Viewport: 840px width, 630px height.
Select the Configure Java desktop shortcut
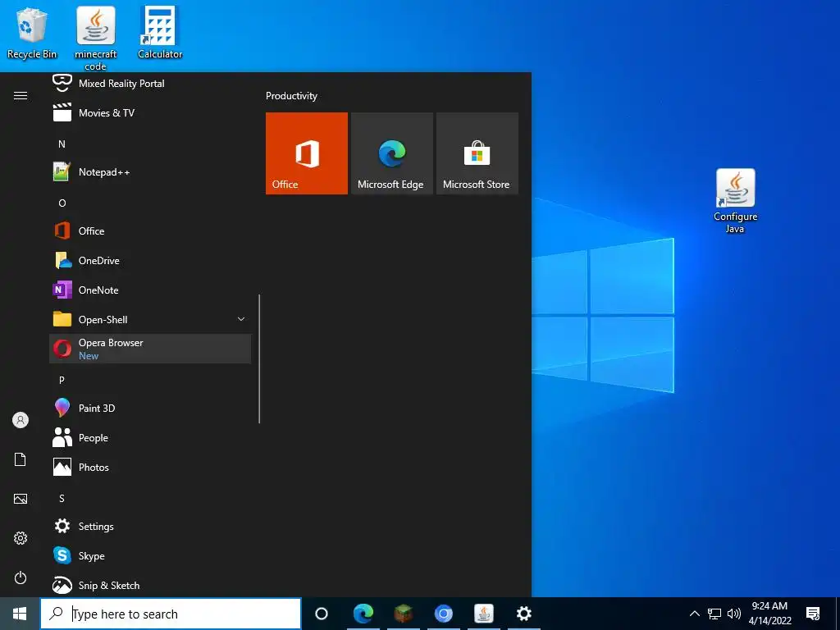(735, 202)
